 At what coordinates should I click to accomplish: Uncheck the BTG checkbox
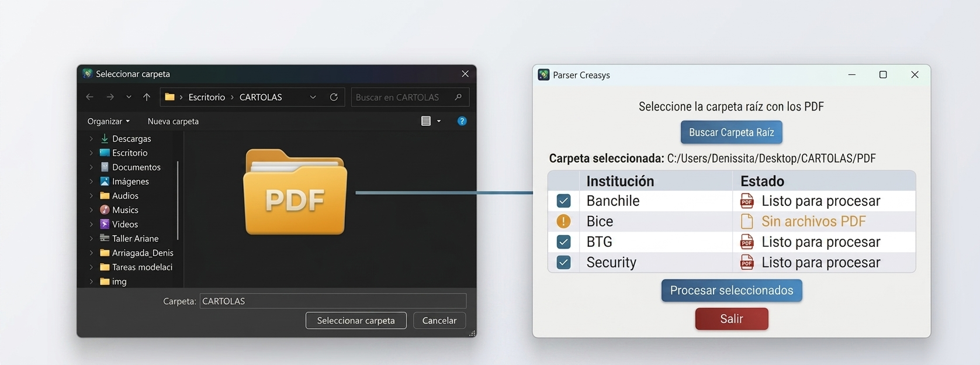563,242
